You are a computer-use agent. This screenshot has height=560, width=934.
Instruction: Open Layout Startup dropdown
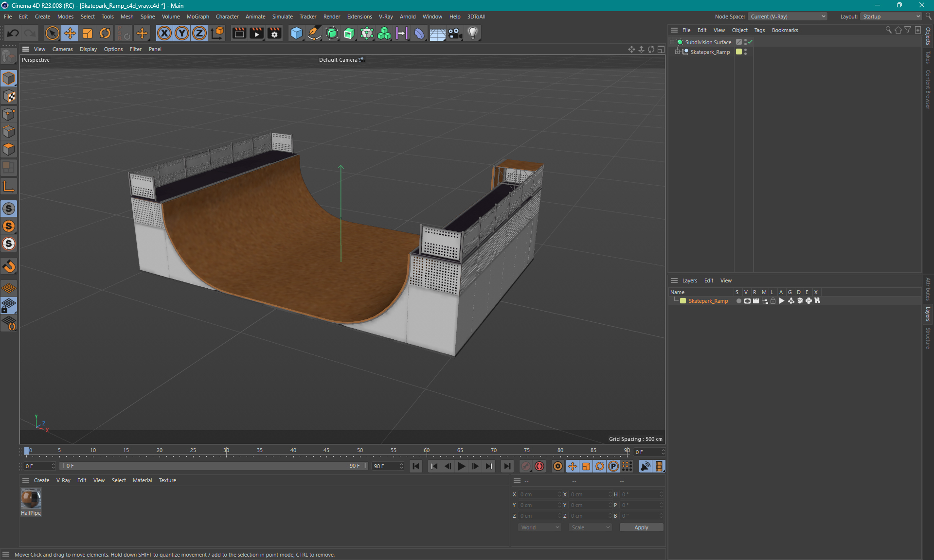pyautogui.click(x=891, y=17)
